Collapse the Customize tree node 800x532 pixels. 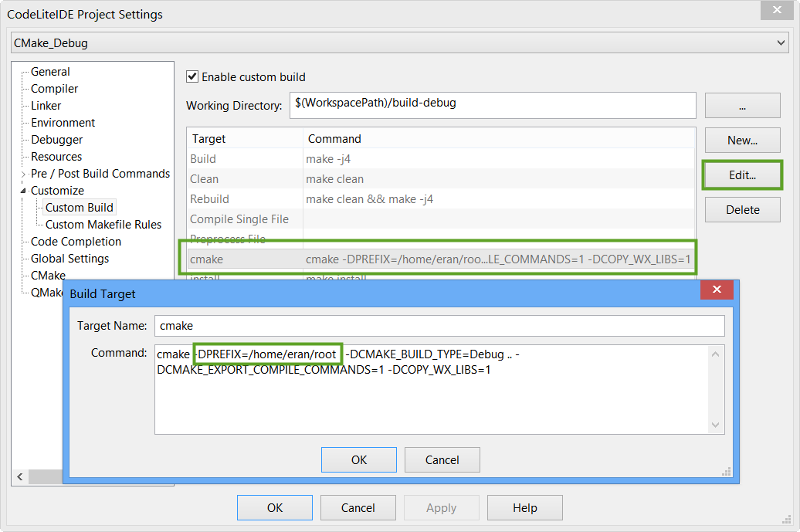coord(23,191)
